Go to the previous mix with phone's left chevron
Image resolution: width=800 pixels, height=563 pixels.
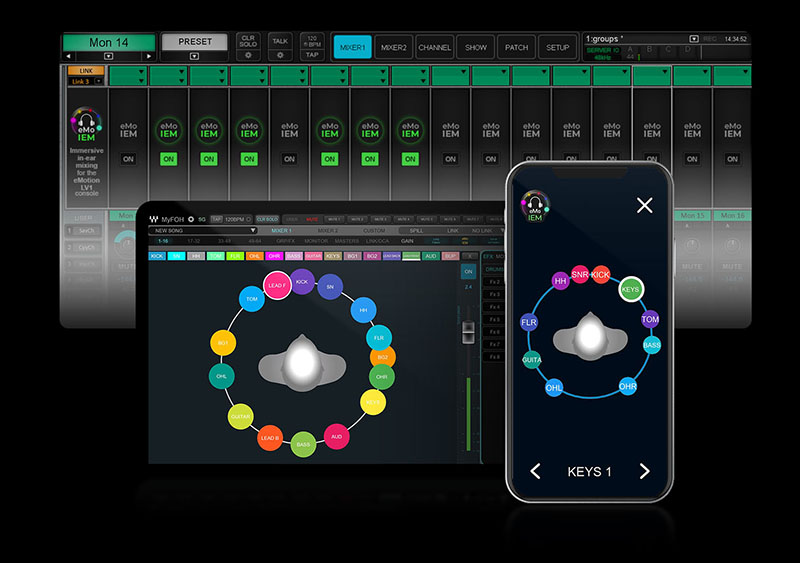[535, 471]
